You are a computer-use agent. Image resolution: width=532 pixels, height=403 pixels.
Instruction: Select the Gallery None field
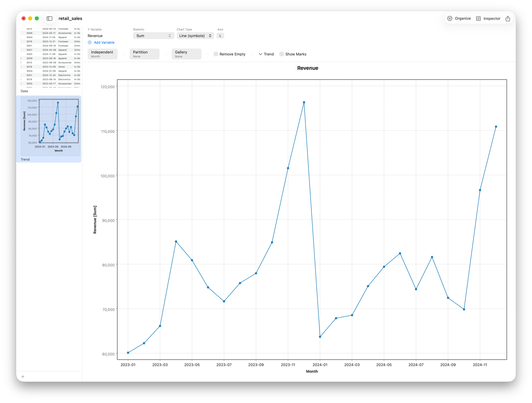[x=186, y=54]
